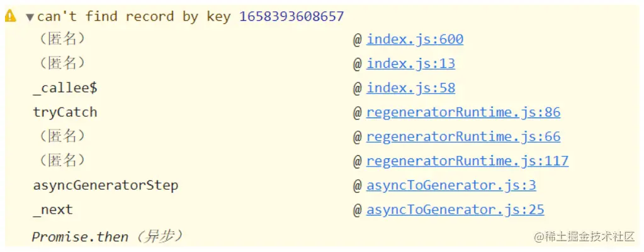Open the index.js:13 source link
The image size is (644, 252).
(410, 63)
